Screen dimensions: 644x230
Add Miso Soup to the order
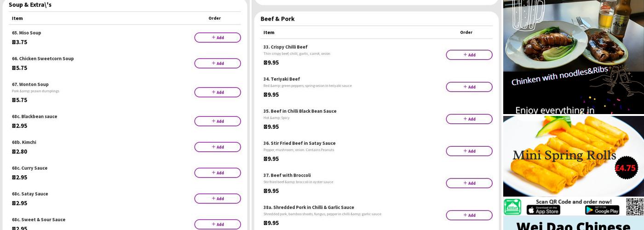click(217, 38)
